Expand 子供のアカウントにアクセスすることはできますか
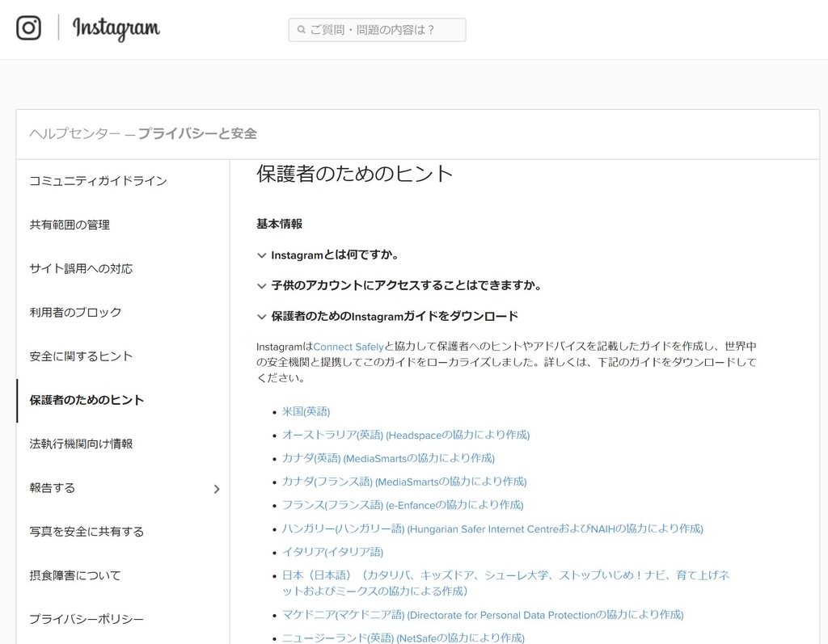The width and height of the screenshot is (828, 644). (x=262, y=284)
